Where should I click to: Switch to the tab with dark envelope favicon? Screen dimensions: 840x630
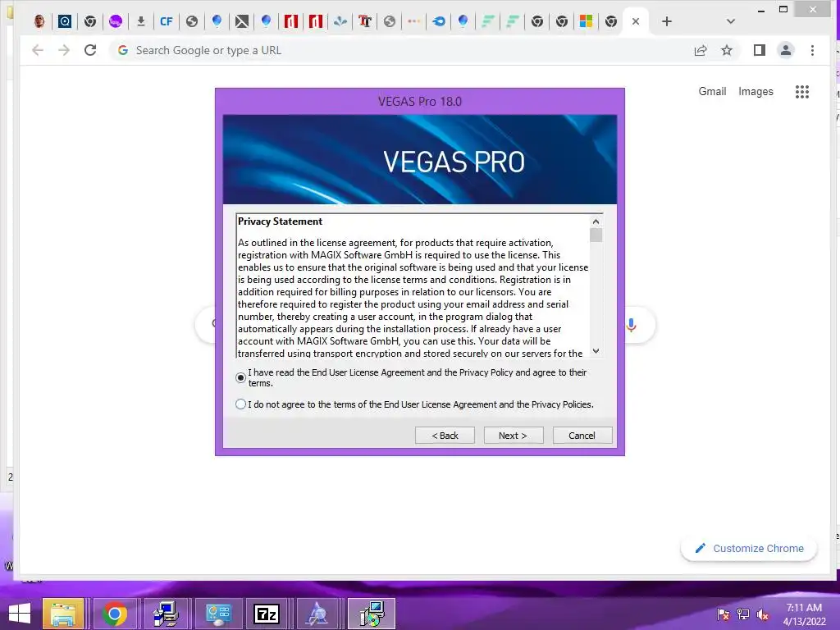(x=242, y=21)
